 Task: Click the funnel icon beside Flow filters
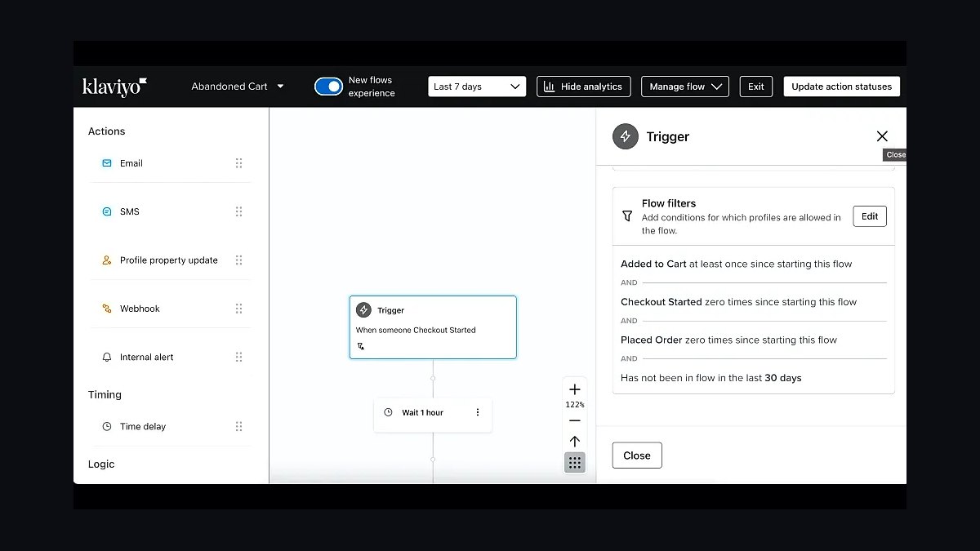point(627,216)
